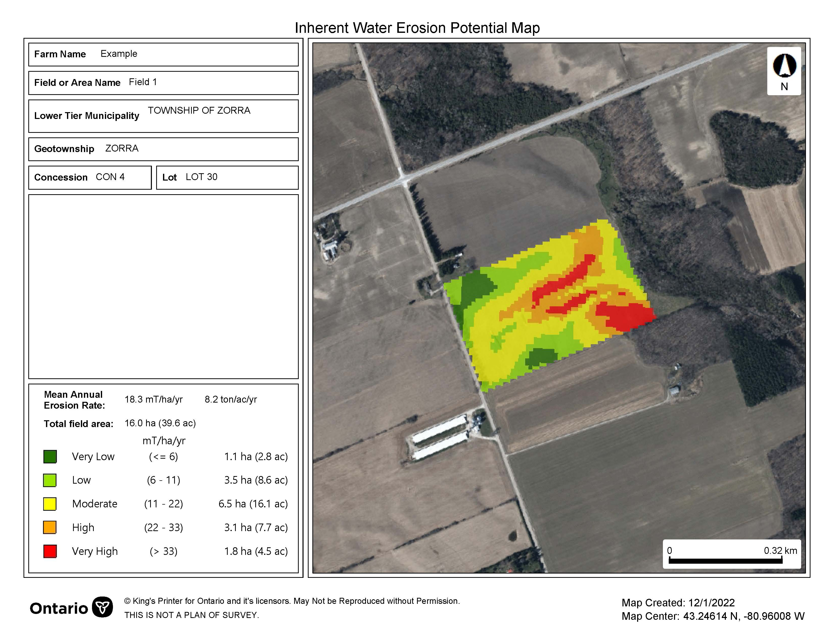
Task: Click the Very Low legend label
Action: [93, 457]
